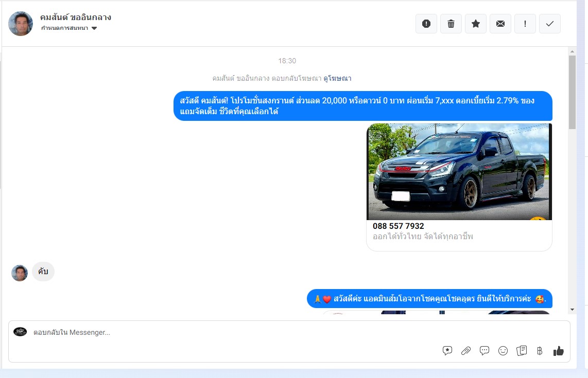
Task: Flag conversation with exclamation mark icon
Action: 525,24
